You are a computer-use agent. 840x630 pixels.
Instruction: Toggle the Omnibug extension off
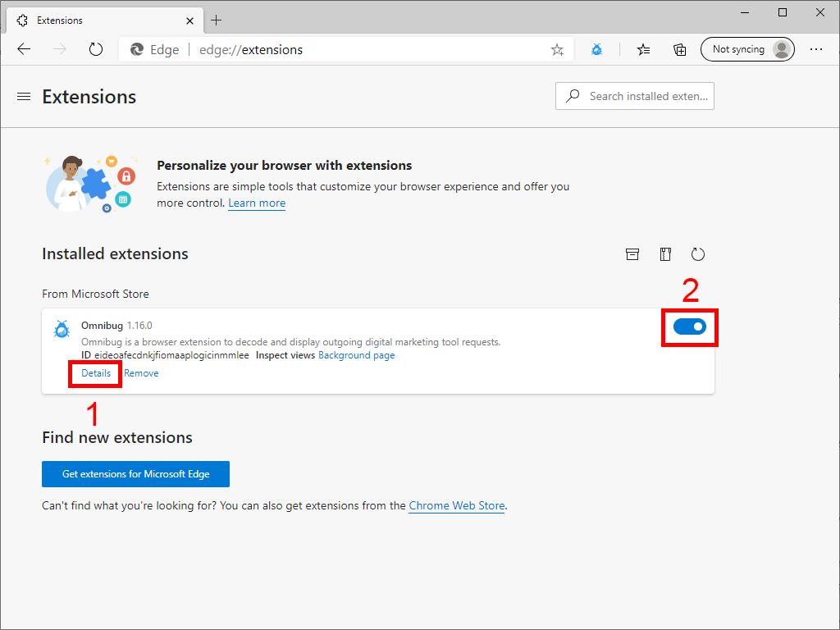[x=689, y=326]
